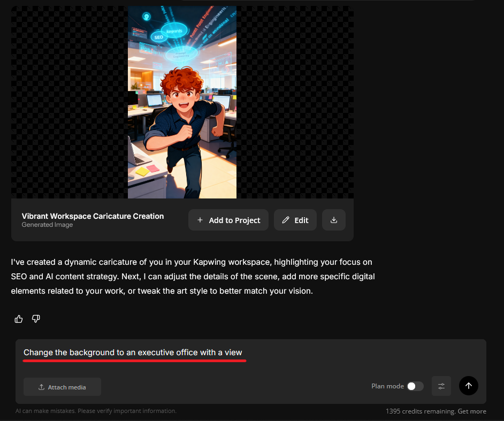
Task: Open the Edit button for the image
Action: click(295, 220)
